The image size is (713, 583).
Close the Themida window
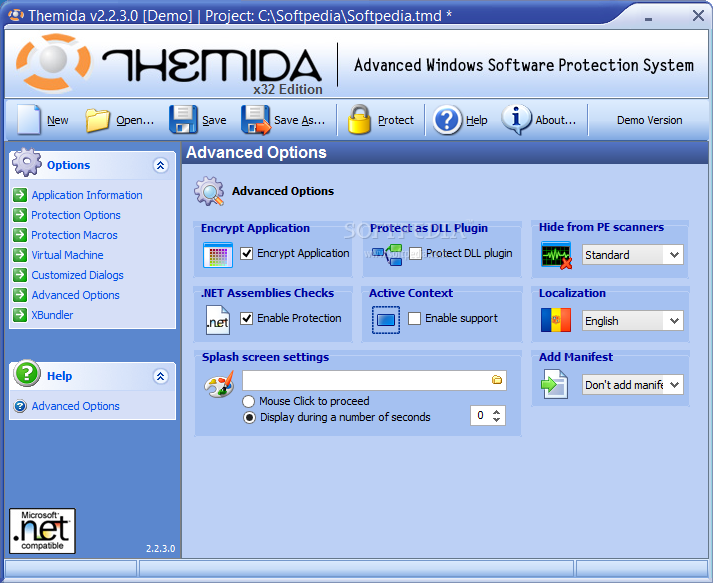[698, 15]
